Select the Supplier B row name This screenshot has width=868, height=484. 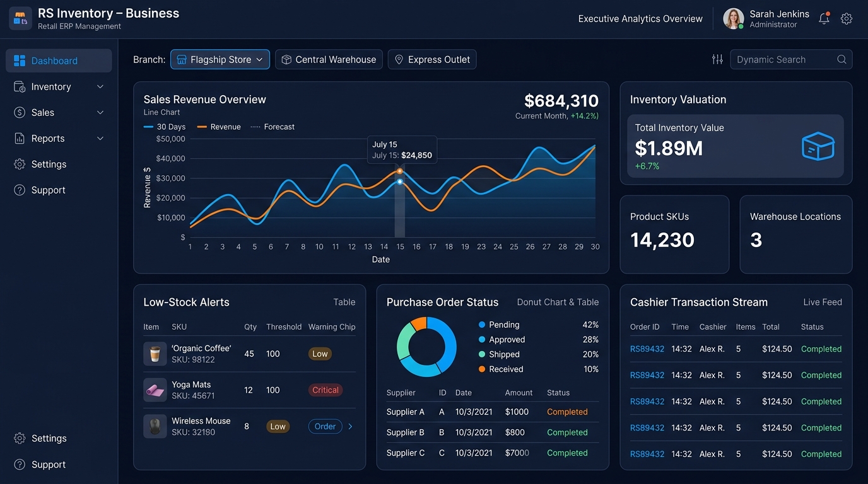pos(406,432)
